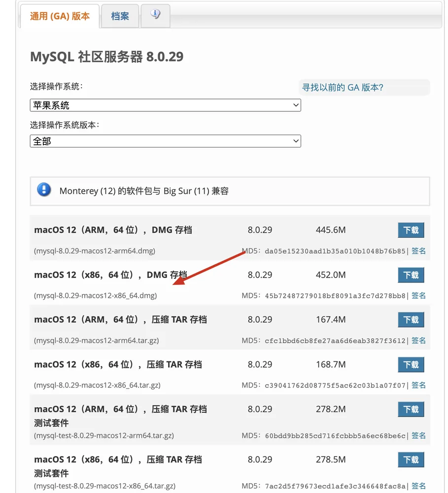448x493 pixels.
Task: Download x86 TAR test suite 278.5M
Action: point(411,460)
